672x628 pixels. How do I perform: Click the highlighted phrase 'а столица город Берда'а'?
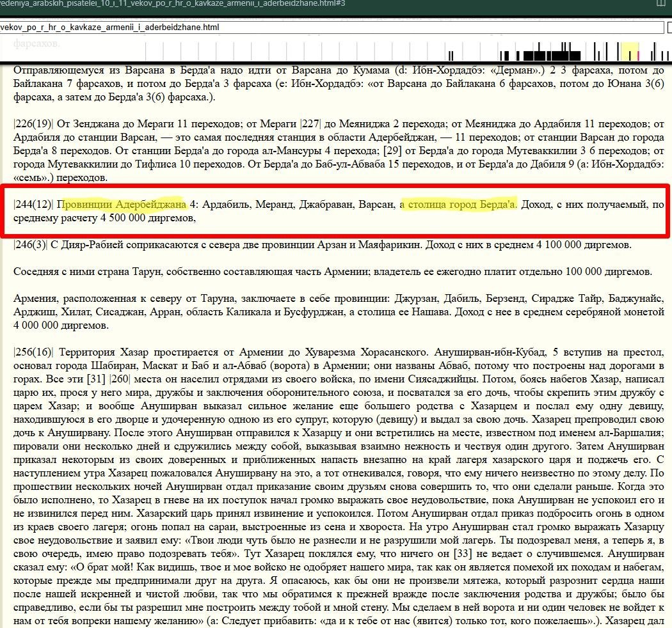[x=458, y=205]
